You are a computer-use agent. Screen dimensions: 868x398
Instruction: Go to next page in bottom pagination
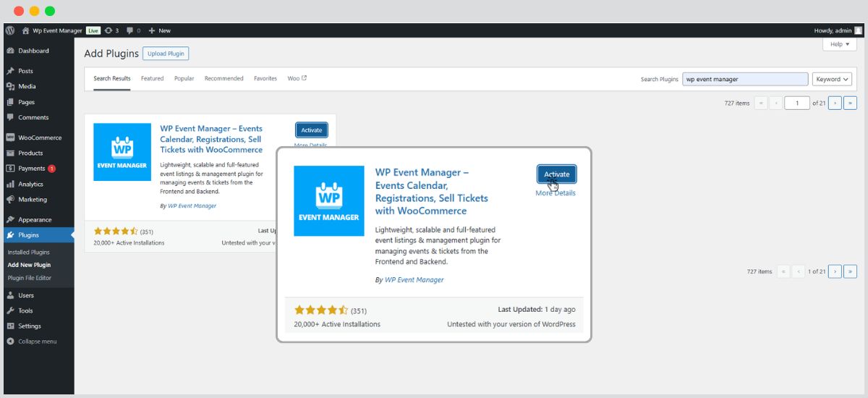tap(835, 271)
